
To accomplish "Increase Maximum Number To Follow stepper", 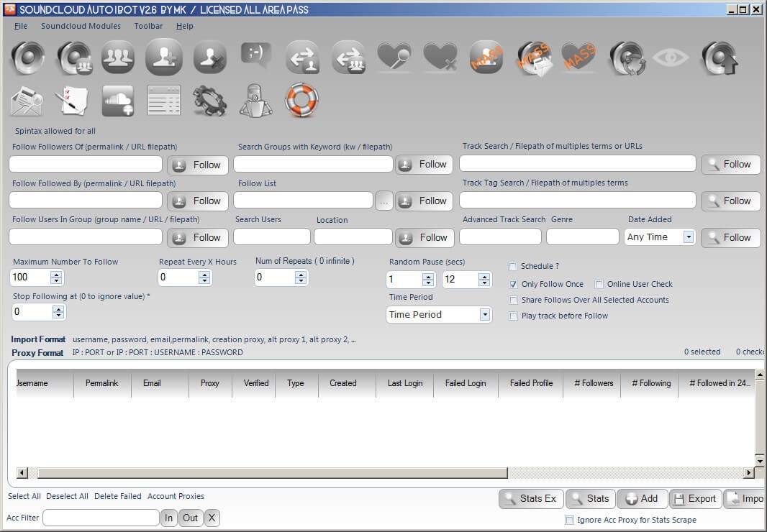I will pos(56,275).
